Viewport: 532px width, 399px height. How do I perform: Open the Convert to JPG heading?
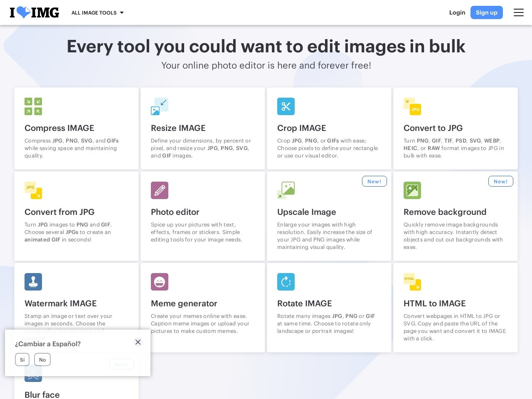pos(433,128)
